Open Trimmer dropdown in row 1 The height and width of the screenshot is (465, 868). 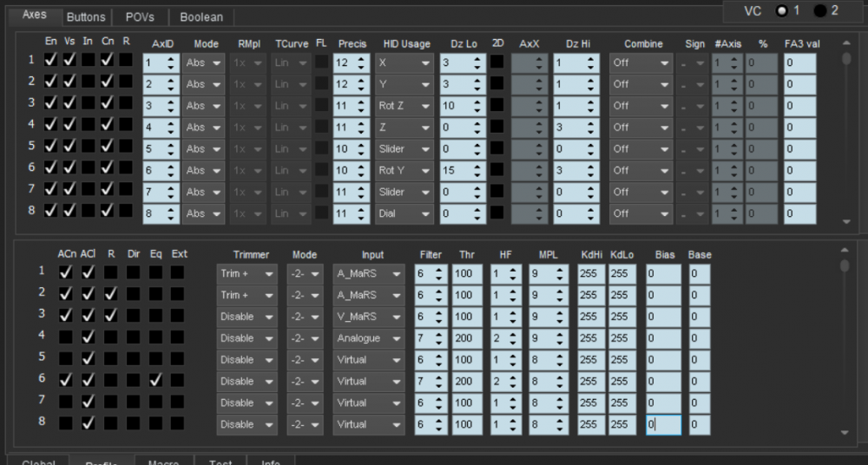[x=247, y=273]
